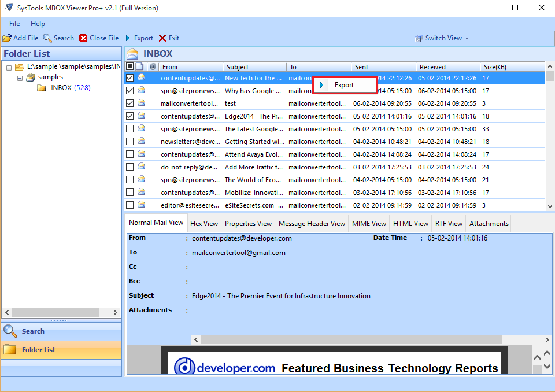Click the Search pane magnifier icon
Image resolution: width=555 pixels, height=392 pixels.
[10, 331]
